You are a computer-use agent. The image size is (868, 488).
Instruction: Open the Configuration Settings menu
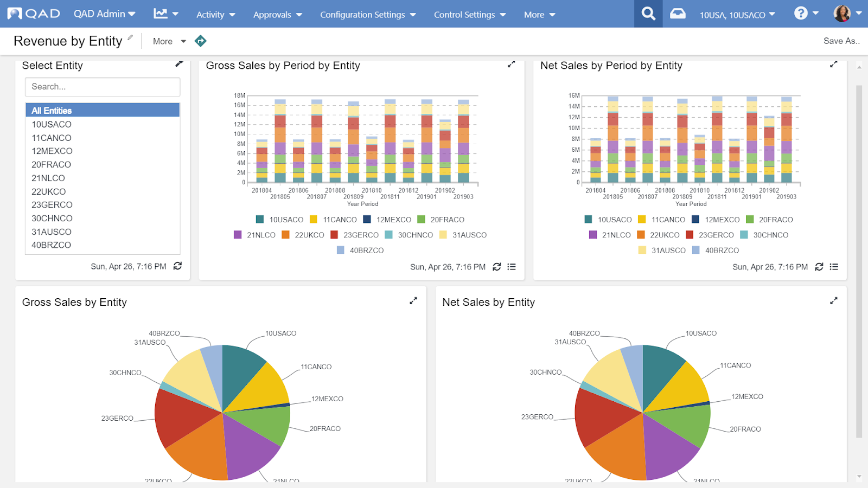pyautogui.click(x=368, y=15)
